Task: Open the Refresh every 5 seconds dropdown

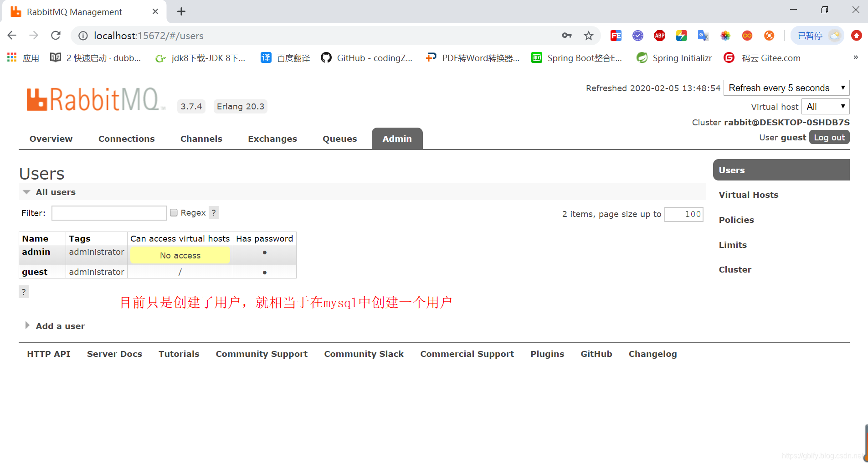Action: click(786, 88)
